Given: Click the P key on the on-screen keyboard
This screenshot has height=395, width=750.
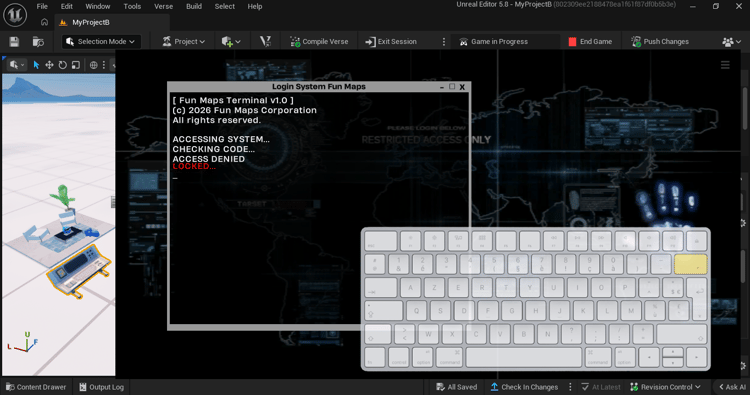Looking at the screenshot, I should (624, 287).
